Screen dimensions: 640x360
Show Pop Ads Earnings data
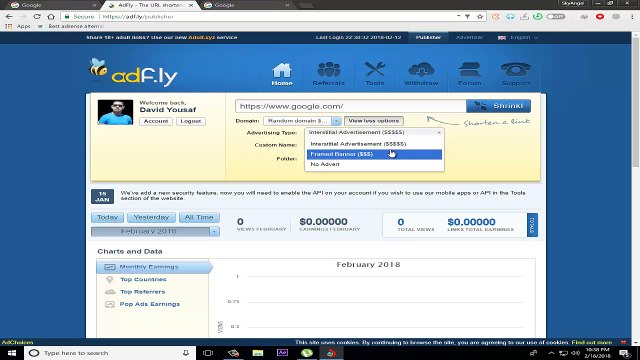(x=149, y=304)
